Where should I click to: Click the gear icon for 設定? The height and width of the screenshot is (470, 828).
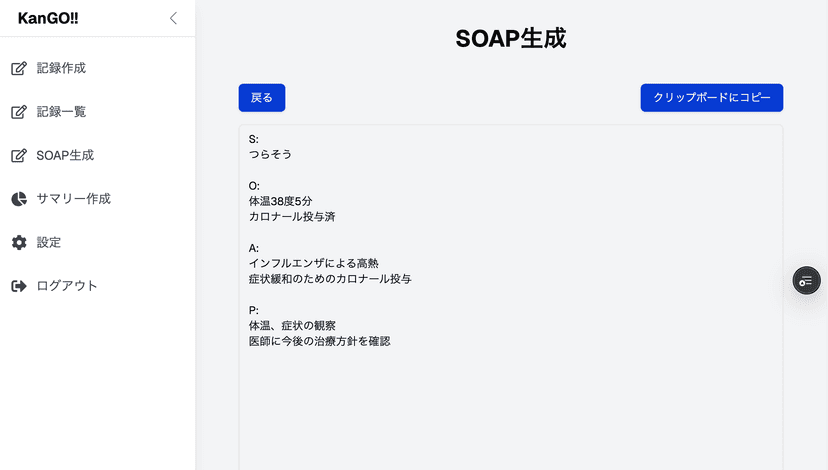(x=19, y=243)
